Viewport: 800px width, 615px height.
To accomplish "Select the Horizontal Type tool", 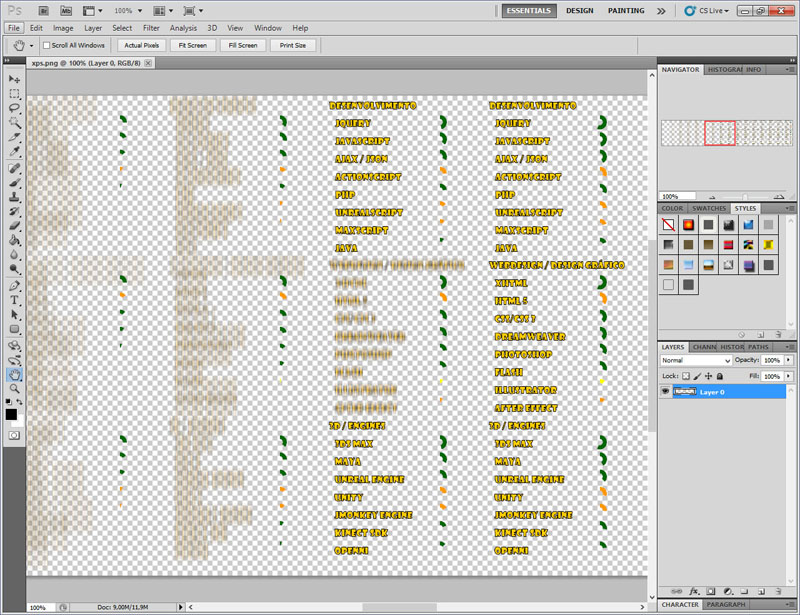I will pos(14,300).
